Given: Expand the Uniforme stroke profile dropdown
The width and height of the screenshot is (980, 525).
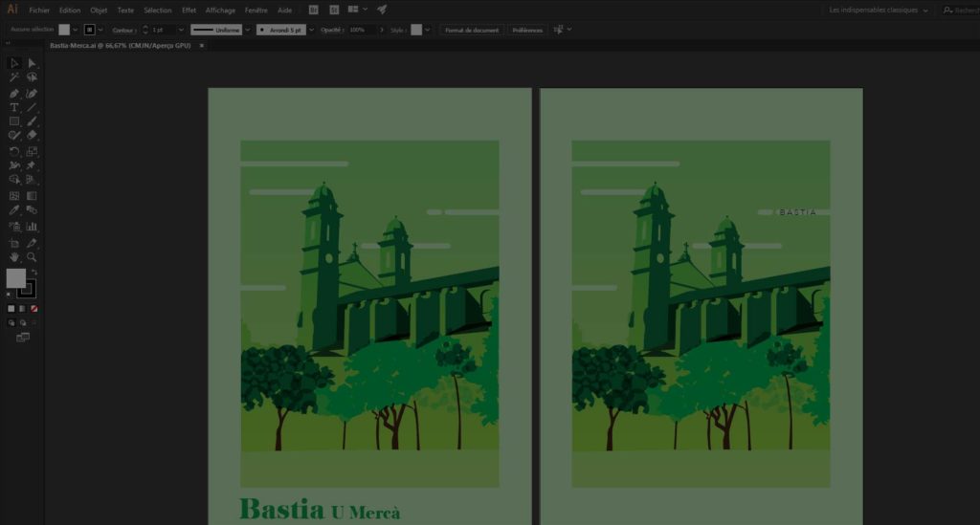Looking at the screenshot, I should [247, 30].
